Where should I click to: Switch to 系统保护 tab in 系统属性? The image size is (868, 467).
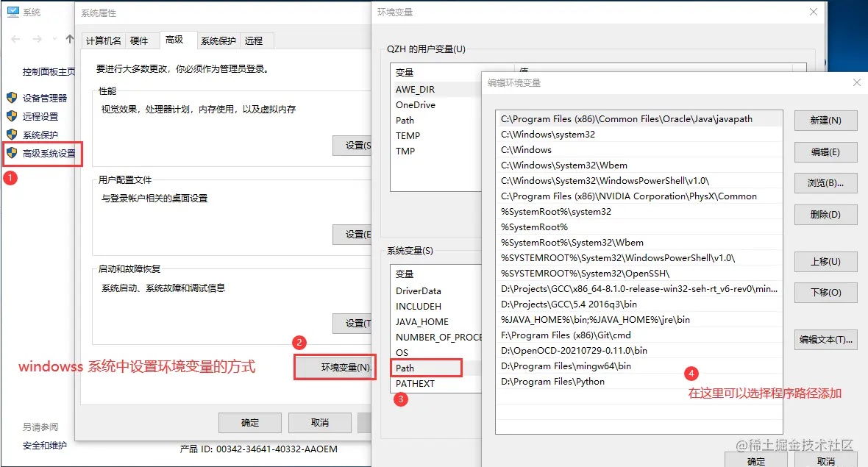(x=218, y=40)
